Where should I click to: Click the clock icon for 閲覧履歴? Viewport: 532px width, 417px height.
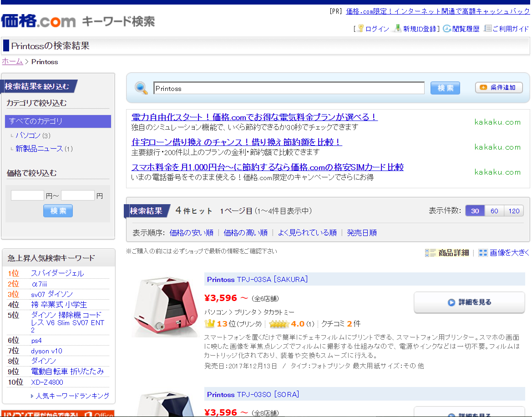[447, 29]
